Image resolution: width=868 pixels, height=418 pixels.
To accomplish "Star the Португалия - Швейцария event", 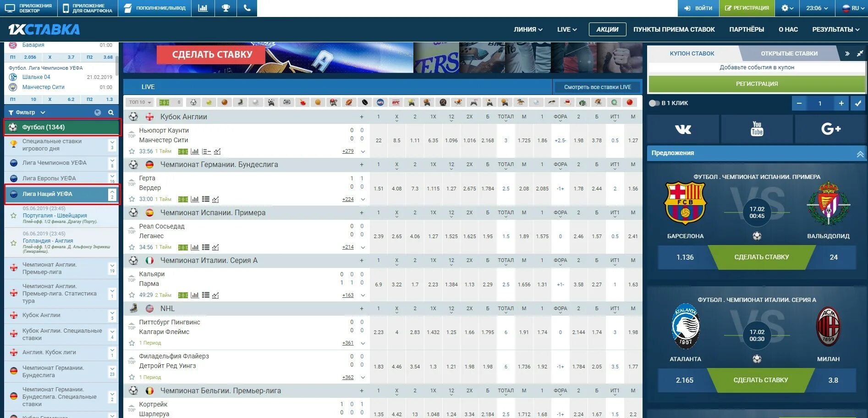I will click(x=13, y=215).
